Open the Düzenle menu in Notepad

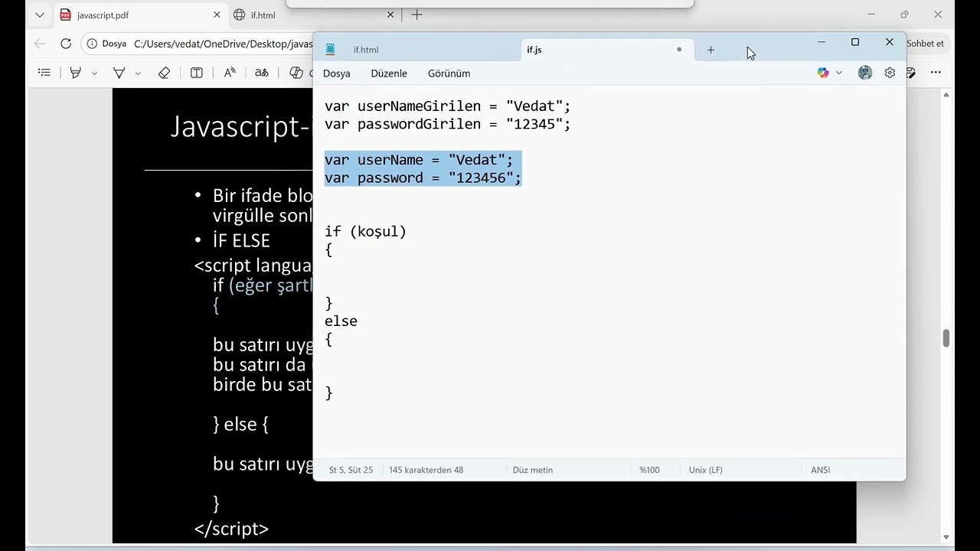pos(389,73)
